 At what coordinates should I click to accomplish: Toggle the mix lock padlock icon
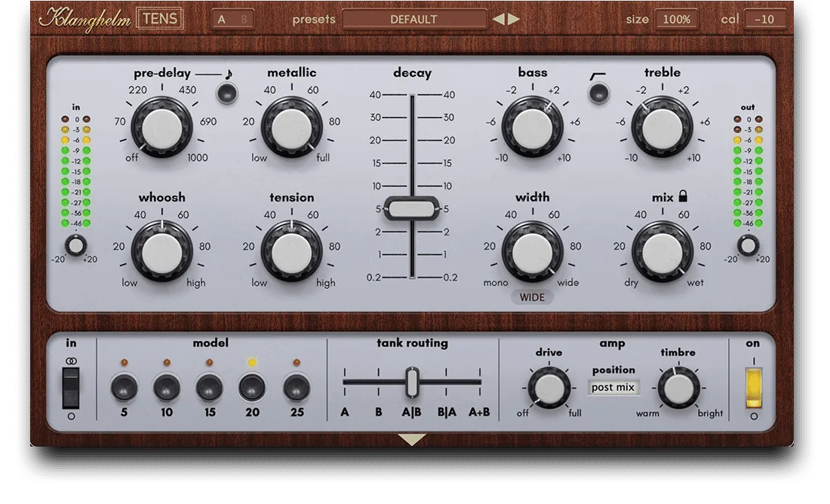point(683,196)
